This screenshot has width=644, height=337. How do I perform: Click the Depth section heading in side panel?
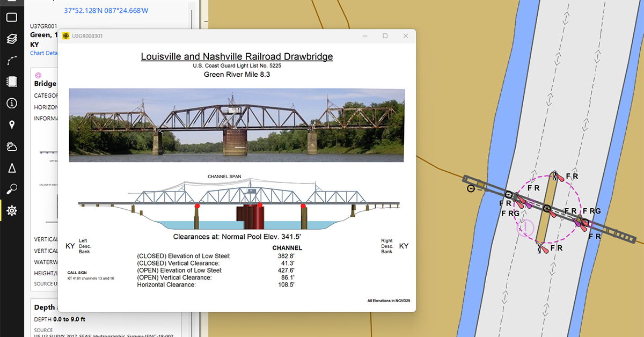click(x=45, y=307)
